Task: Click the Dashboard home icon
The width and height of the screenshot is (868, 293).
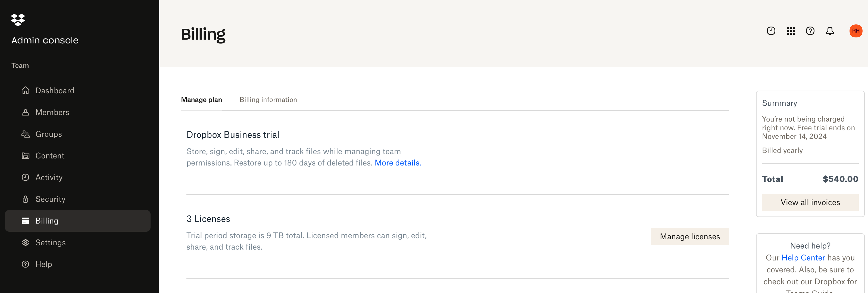Action: [26, 91]
